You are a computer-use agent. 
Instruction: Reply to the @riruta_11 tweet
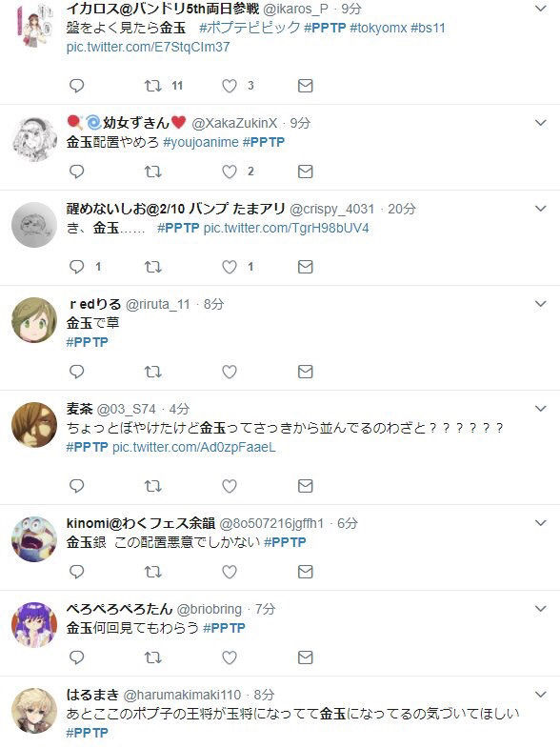[77, 372]
